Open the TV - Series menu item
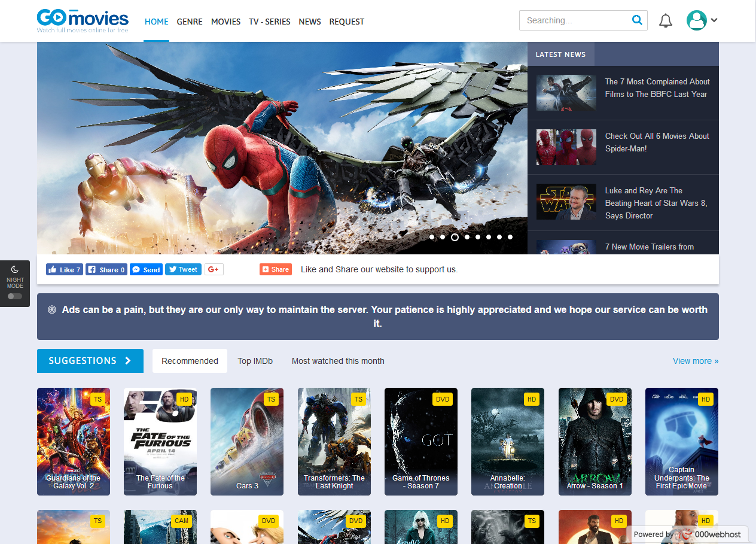The image size is (756, 544). (270, 22)
